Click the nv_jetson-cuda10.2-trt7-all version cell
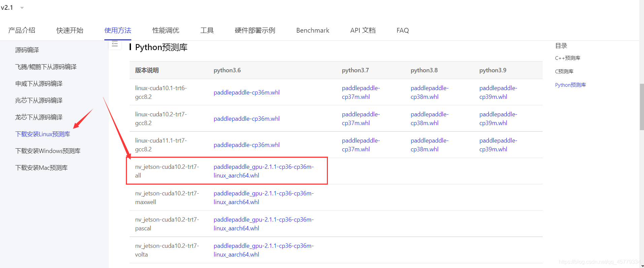This screenshot has height=268, width=644. (167, 171)
